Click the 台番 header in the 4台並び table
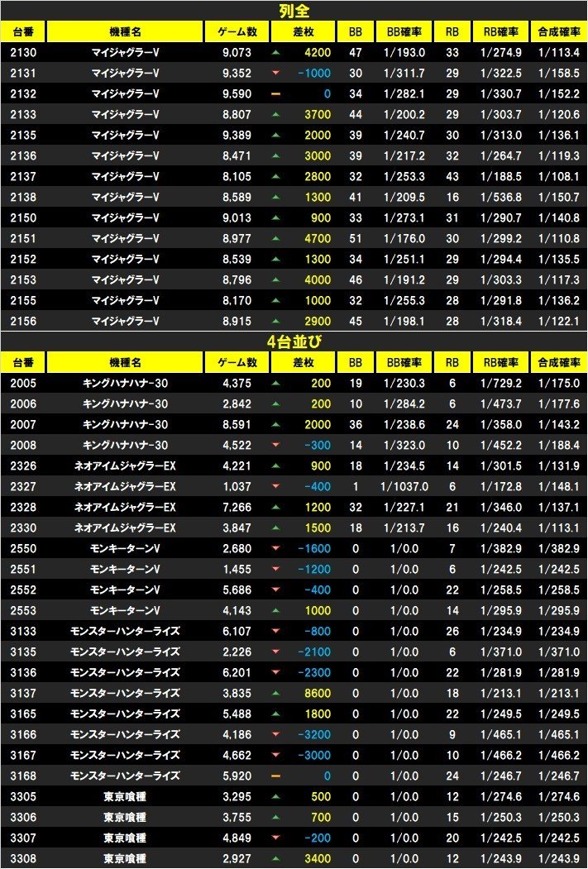588x869 pixels. click(23, 362)
